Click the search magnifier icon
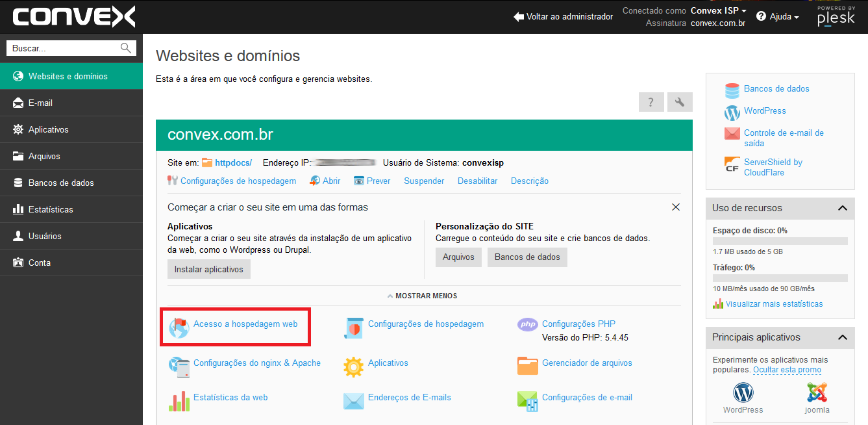The image size is (868, 425). tap(126, 48)
